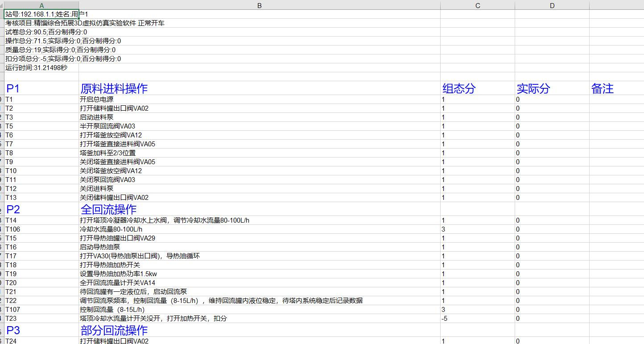Select the column B header
This screenshot has width=644, height=344.
259,5
